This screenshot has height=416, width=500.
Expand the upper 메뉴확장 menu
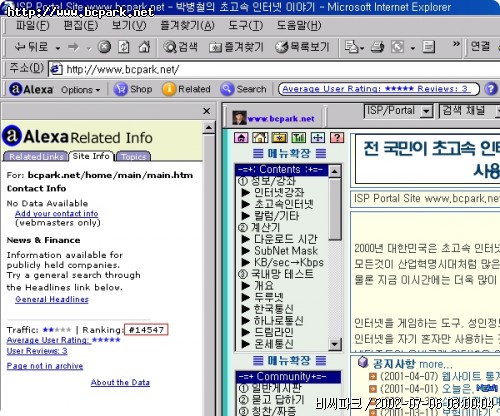click(289, 153)
